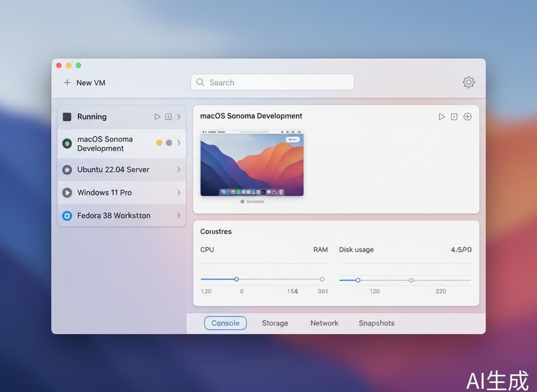Click the play icon in Running header
Screen dimensions: 537x392
tap(157, 117)
